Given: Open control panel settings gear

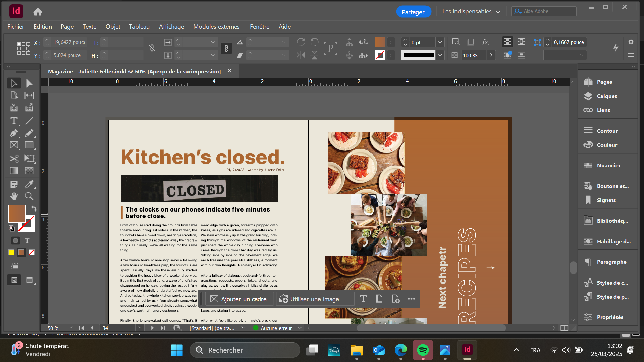Looking at the screenshot, I should tap(631, 42).
